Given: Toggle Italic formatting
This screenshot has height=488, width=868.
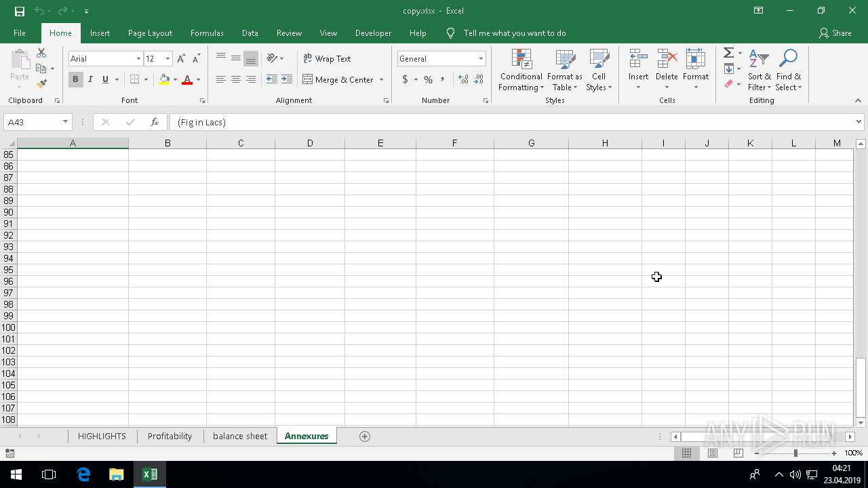Looking at the screenshot, I should (x=90, y=79).
